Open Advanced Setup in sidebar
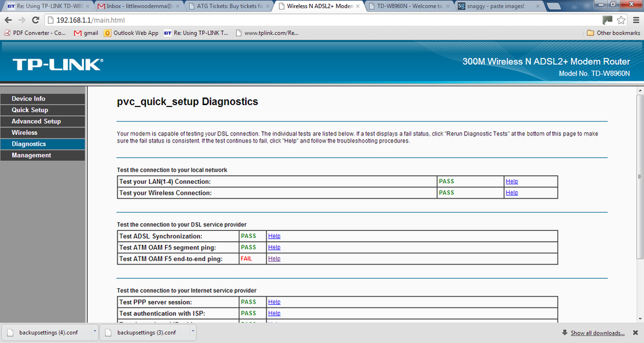Image resolution: width=644 pixels, height=343 pixels. 43,121
